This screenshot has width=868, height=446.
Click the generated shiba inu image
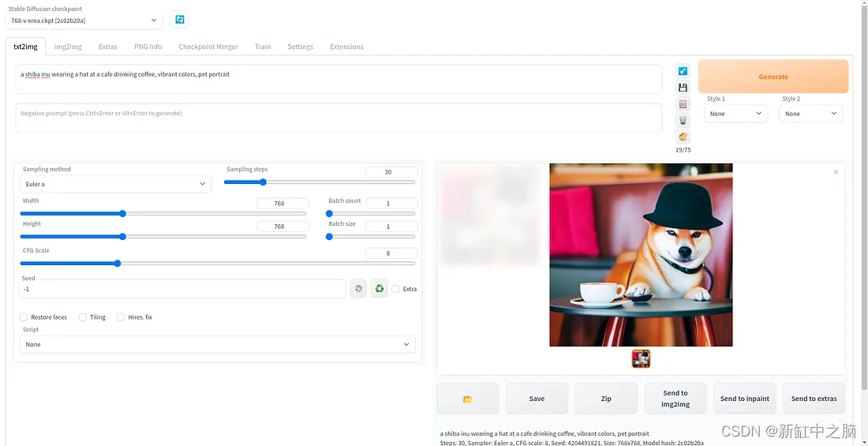point(641,255)
